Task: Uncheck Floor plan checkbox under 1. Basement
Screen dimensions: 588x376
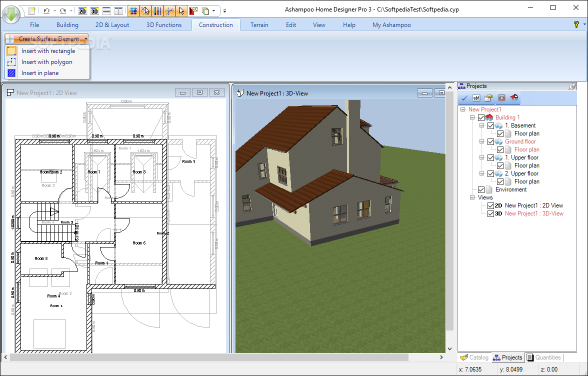Action: pos(500,133)
